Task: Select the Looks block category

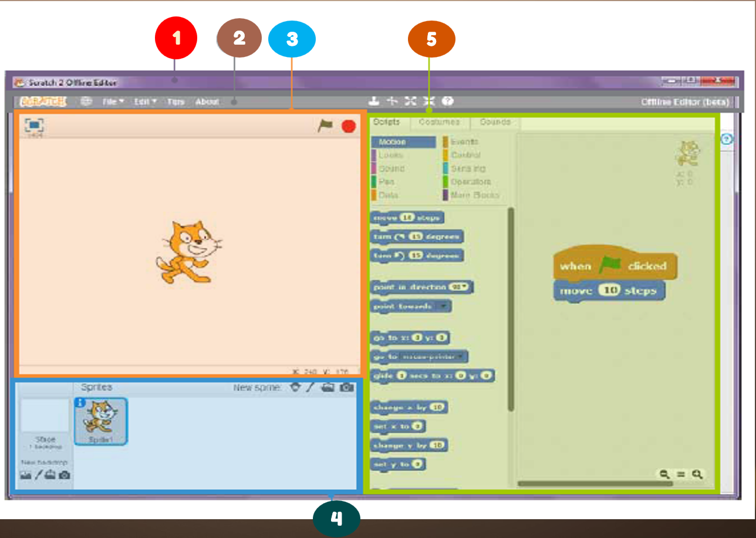Action: [390, 155]
